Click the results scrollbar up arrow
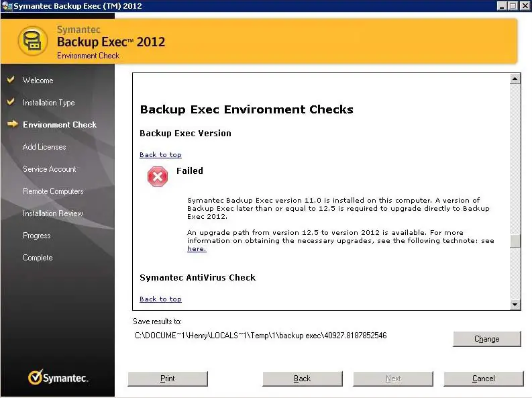 click(x=515, y=79)
